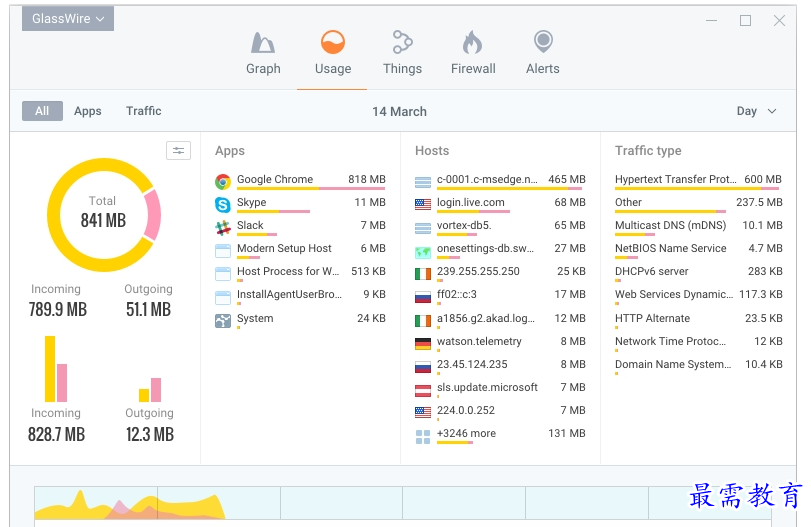Click the 14 March date label
This screenshot has height=527, width=811.
pos(399,112)
